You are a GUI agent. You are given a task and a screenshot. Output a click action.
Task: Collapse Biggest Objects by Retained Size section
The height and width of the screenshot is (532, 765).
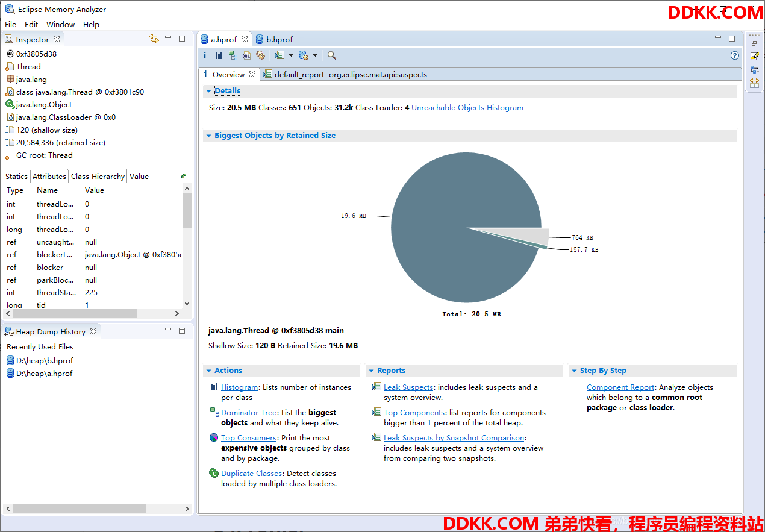[x=208, y=136]
